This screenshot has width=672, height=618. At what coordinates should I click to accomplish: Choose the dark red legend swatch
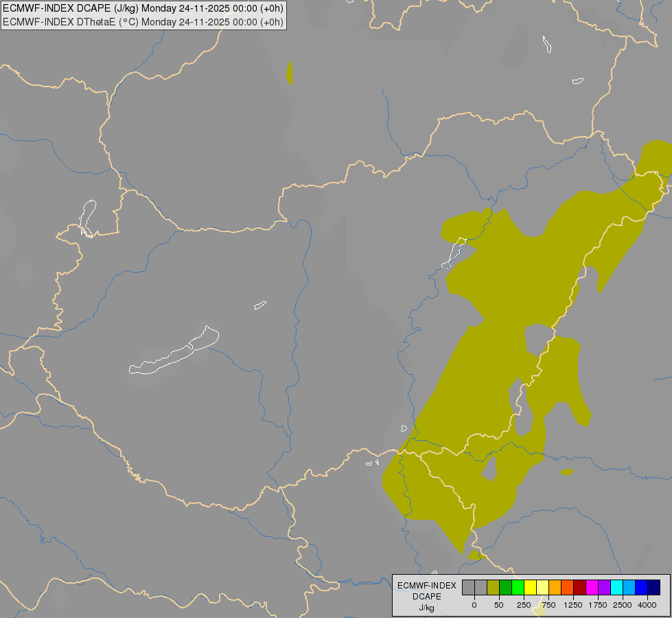580,588
